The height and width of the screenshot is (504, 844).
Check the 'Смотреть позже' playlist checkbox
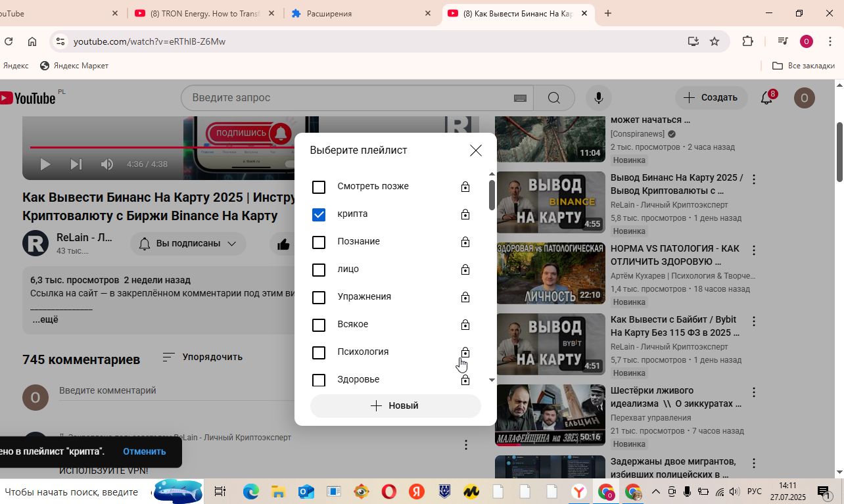pos(319,187)
